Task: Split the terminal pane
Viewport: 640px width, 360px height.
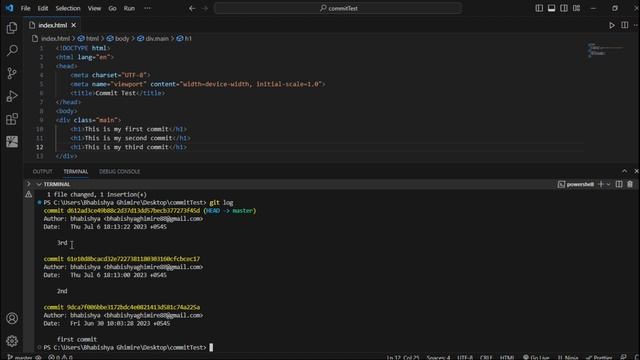Action: pos(619,184)
